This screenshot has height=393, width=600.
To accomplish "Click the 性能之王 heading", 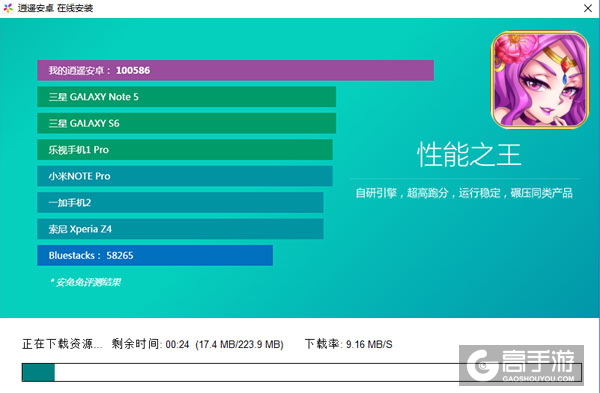I will pyautogui.click(x=469, y=155).
